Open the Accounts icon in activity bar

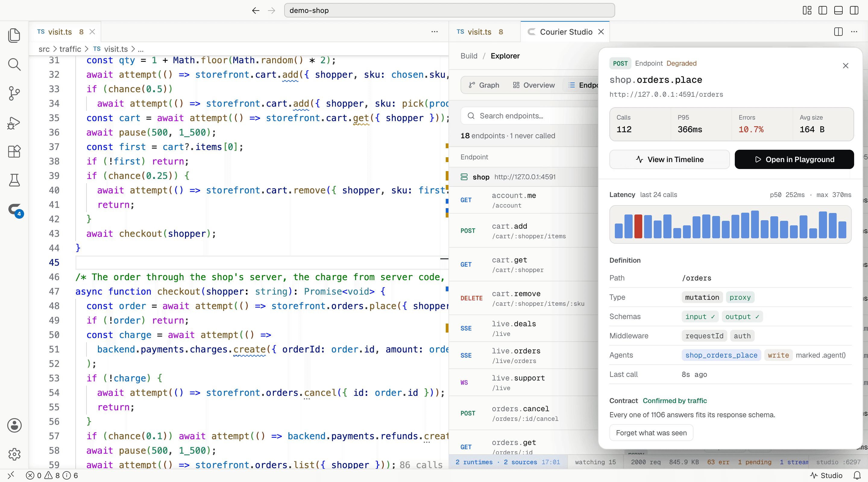coord(14,425)
